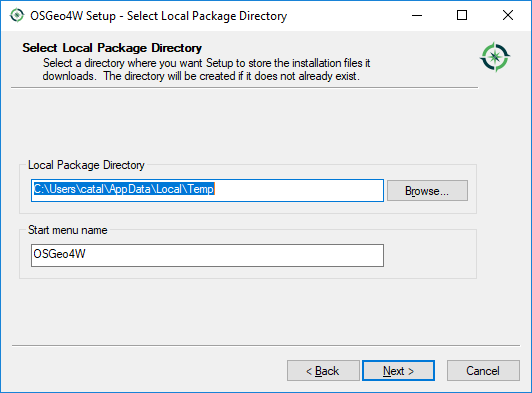Click into the Start menu name field

(207, 255)
